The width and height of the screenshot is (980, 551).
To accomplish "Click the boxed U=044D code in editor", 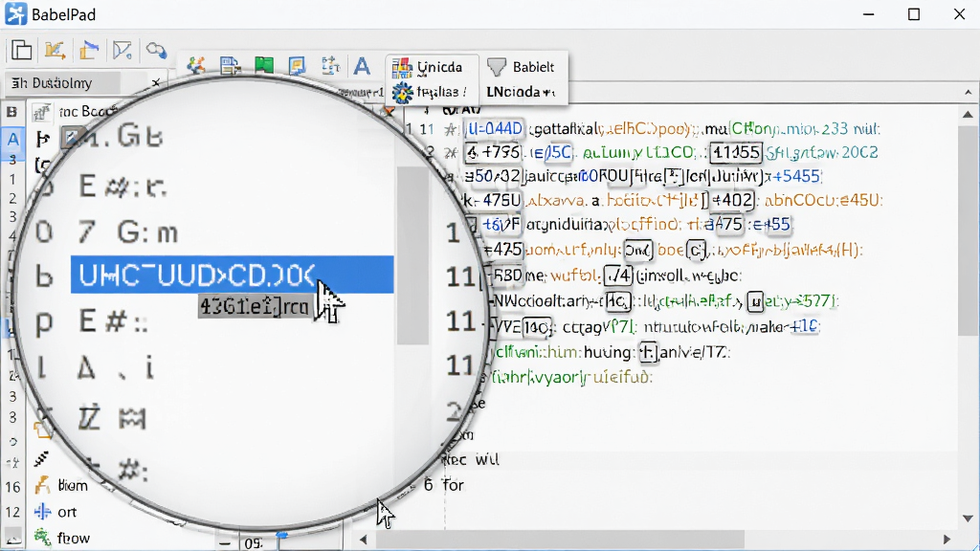I will pyautogui.click(x=495, y=129).
